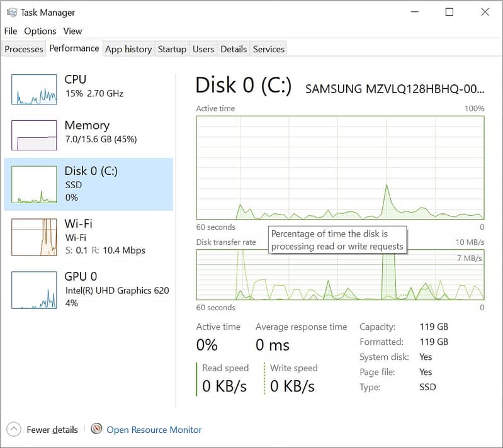Open Resource Monitor icon at bottom
This screenshot has width=503, height=448.
click(96, 430)
